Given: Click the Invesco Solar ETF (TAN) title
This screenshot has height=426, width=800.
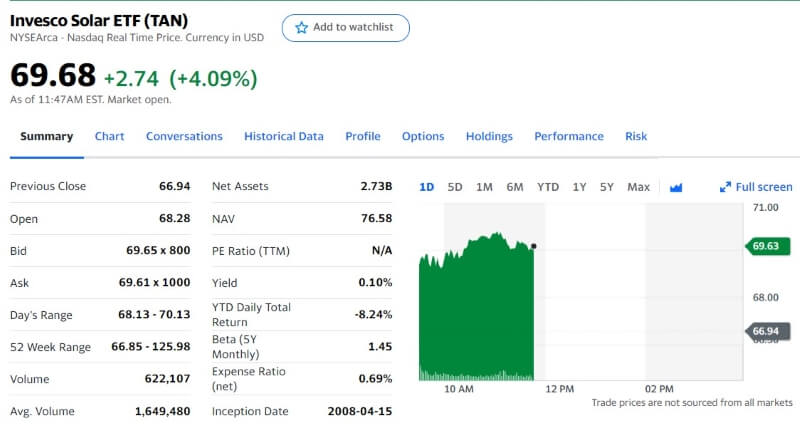Looking at the screenshot, I should click(x=98, y=20).
